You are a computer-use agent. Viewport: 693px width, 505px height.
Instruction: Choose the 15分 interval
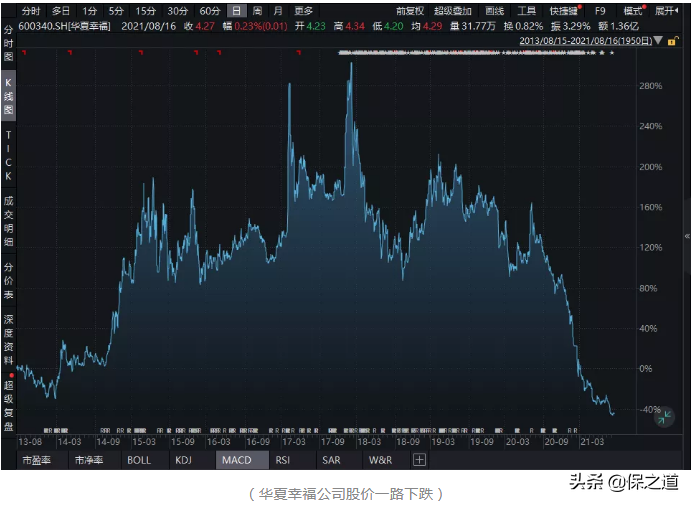145,11
